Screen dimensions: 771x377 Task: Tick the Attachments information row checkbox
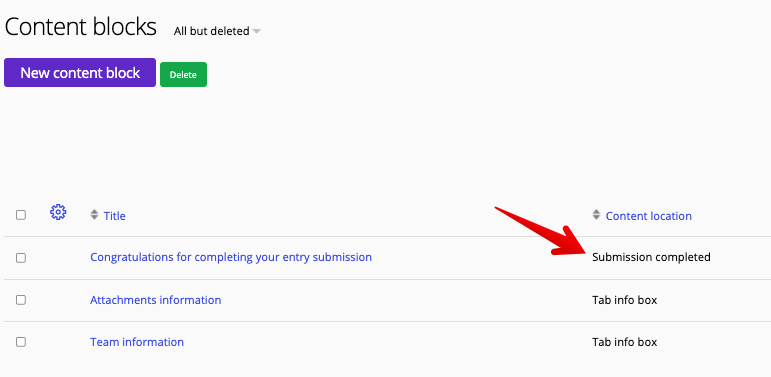click(x=21, y=300)
